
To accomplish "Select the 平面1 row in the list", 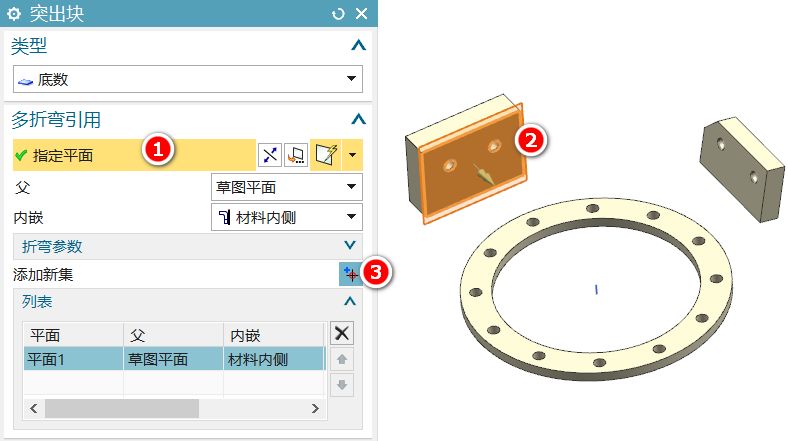I will click(x=70, y=359).
